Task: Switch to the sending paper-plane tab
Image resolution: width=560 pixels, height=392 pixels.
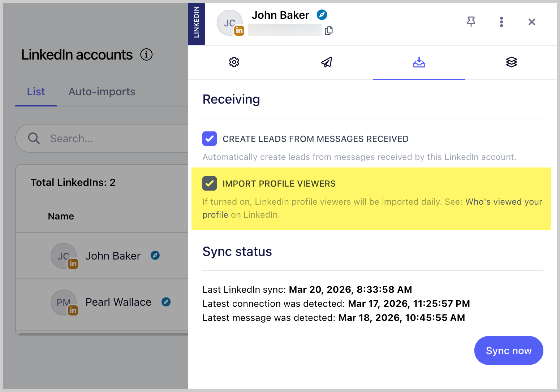Action: pos(327,62)
